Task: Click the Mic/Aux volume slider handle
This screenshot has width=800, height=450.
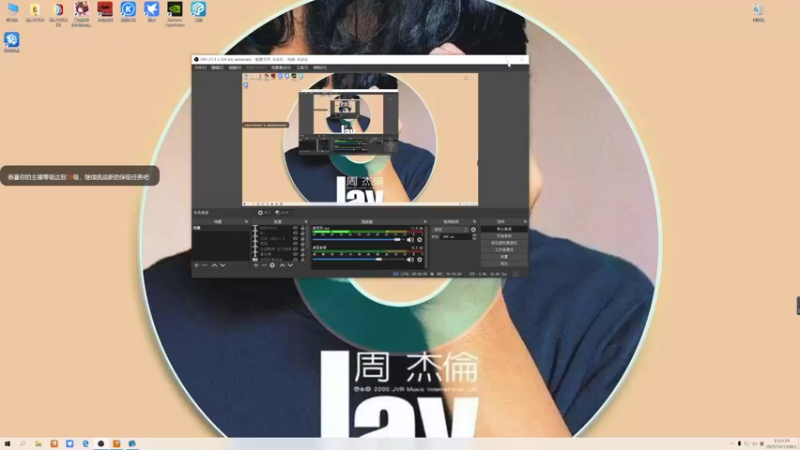Action: click(397, 240)
